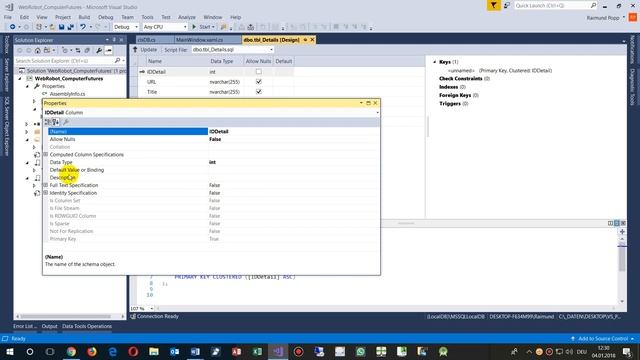The width and height of the screenshot is (640, 360).
Task: Select AssemblyInfo.cs file in tree
Action: tap(67, 94)
